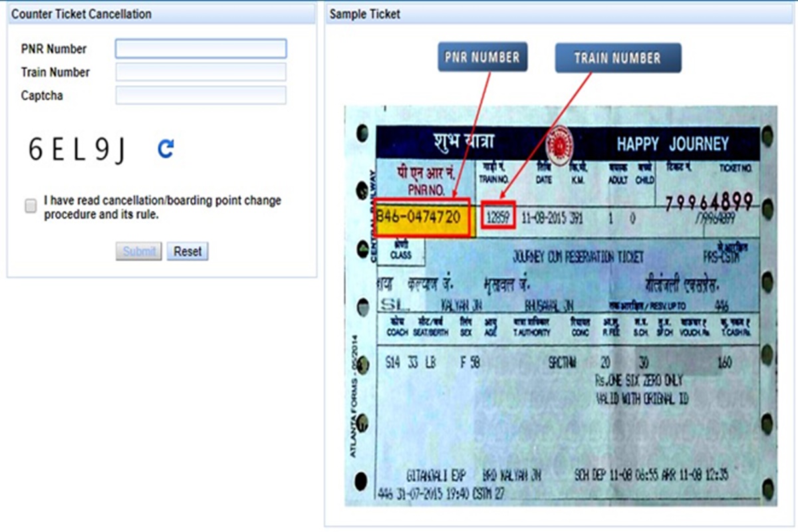The height and width of the screenshot is (532, 798).
Task: Click JOURNEY CUM RESERVATION TICKET text
Action: (x=579, y=257)
